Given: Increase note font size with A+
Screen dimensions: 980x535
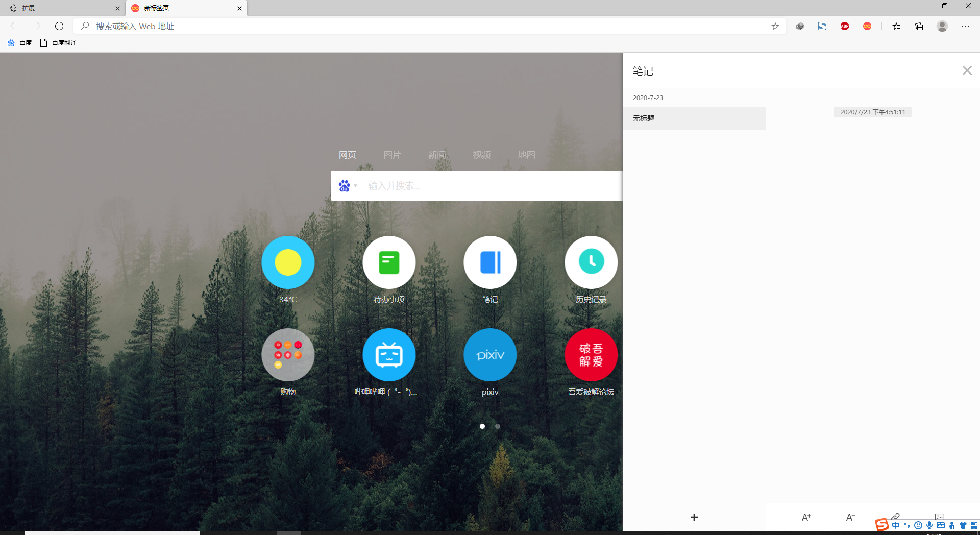Looking at the screenshot, I should 806,517.
